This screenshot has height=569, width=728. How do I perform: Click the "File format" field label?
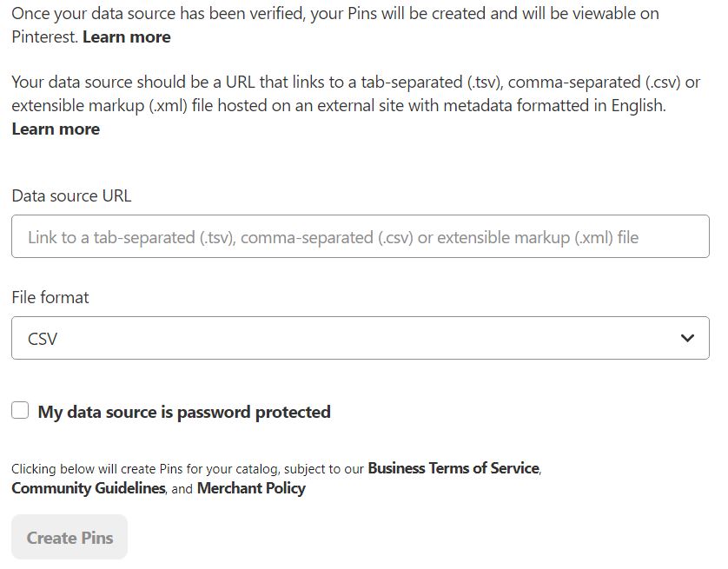pyautogui.click(x=50, y=297)
